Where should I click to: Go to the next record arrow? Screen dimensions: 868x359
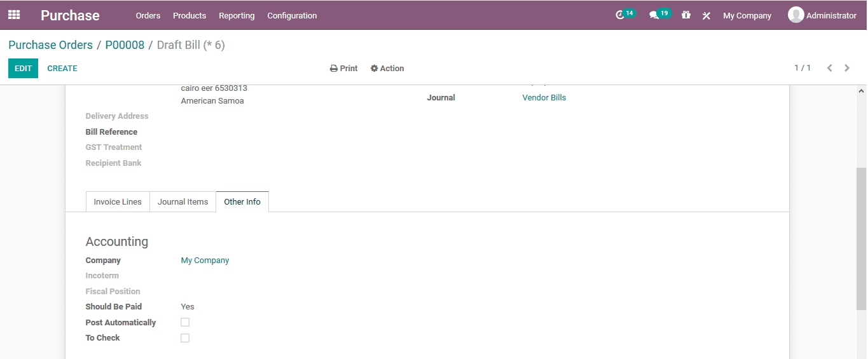847,68
